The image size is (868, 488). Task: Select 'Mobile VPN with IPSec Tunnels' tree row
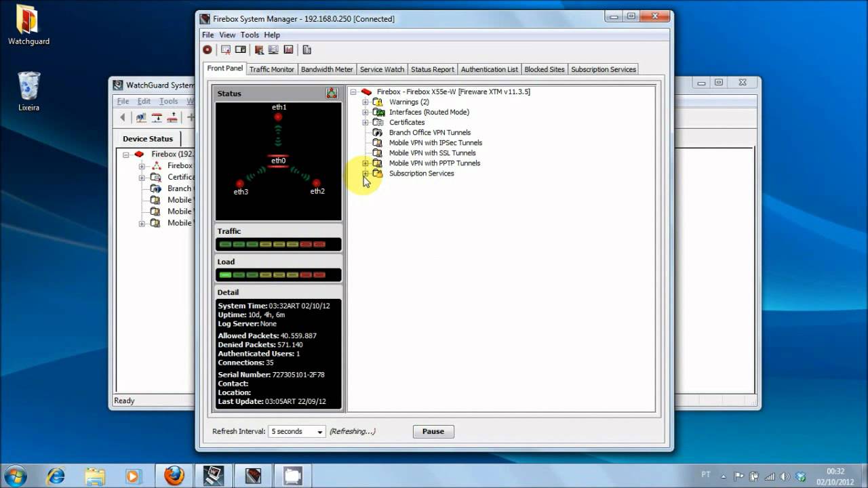(x=435, y=142)
